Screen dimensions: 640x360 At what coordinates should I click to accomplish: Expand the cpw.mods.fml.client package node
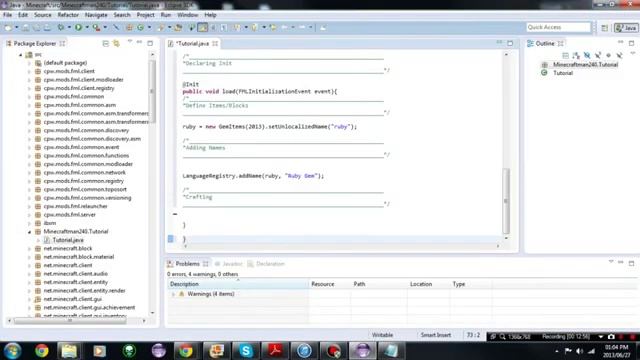(29, 71)
